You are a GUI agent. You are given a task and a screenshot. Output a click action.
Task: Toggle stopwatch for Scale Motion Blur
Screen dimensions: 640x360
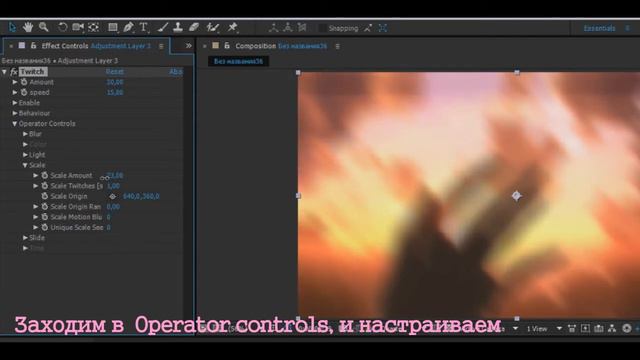click(x=45, y=217)
